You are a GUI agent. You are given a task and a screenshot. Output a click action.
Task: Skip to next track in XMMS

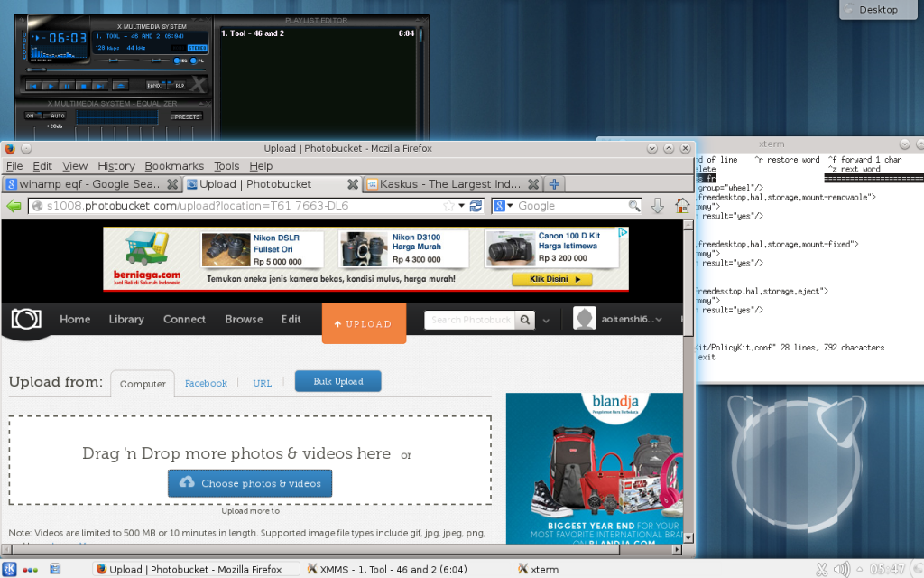click(x=100, y=85)
